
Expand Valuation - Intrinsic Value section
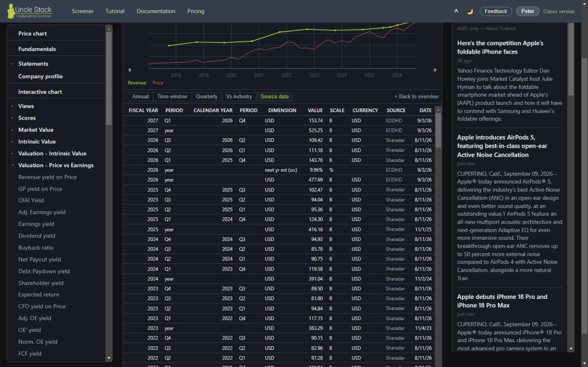coord(52,153)
